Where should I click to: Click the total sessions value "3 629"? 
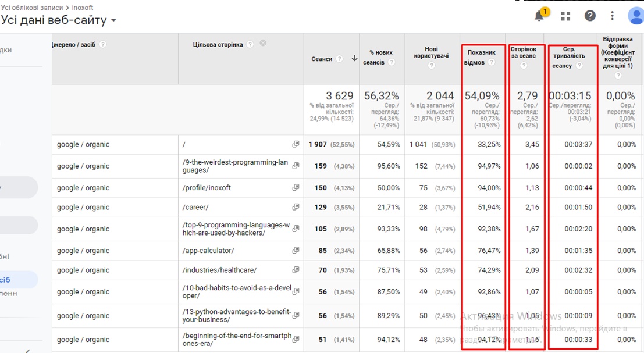click(x=339, y=95)
